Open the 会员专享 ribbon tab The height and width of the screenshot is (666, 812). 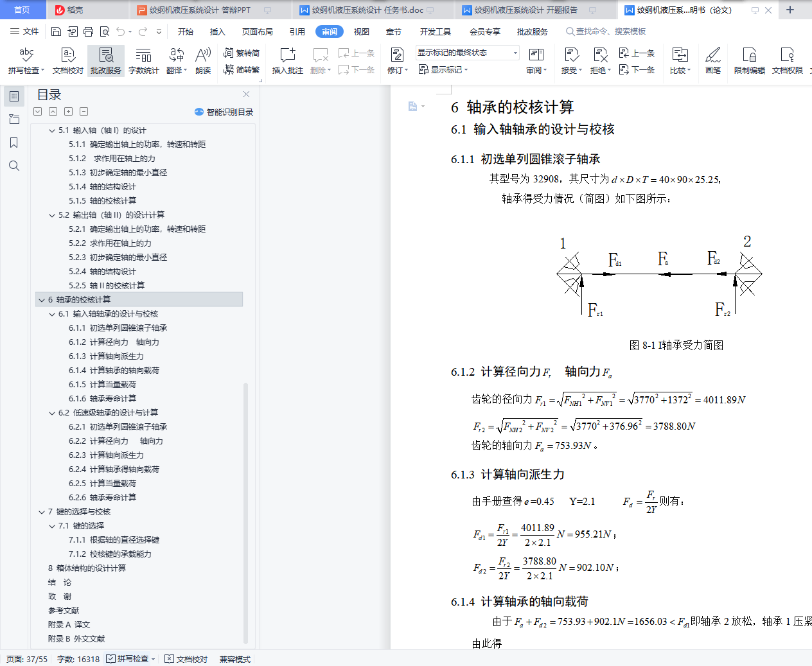click(x=485, y=31)
